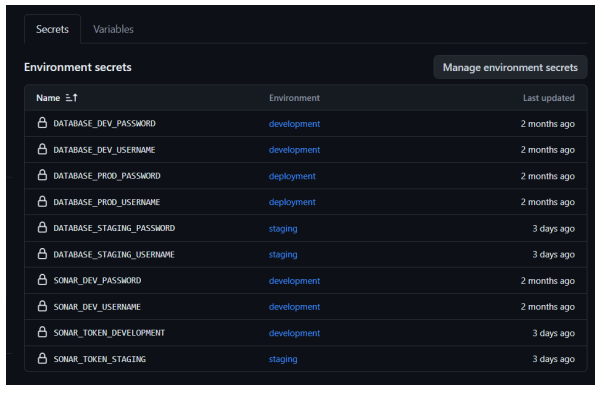Screen dimensions: 605x396
Task: Select the DATABASE_PROD_USERNAME secret name
Action: [x=106, y=202]
